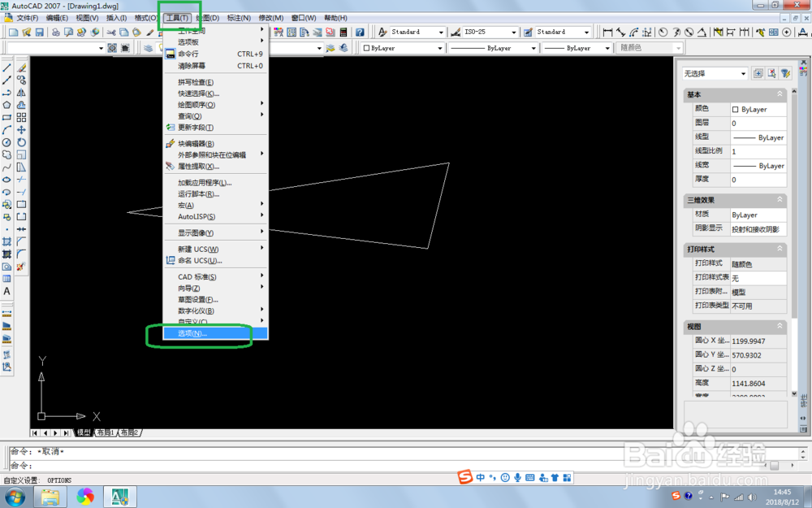Click the Linear dimension icon
Image resolution: width=812 pixels, height=508 pixels.
[607, 33]
